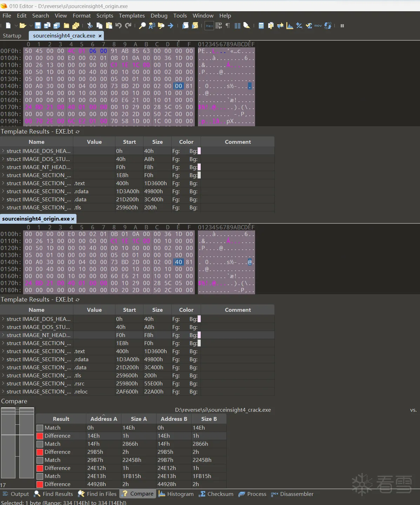Open the Checksum bottom tab
The width and height of the screenshot is (420, 505).
216,494
